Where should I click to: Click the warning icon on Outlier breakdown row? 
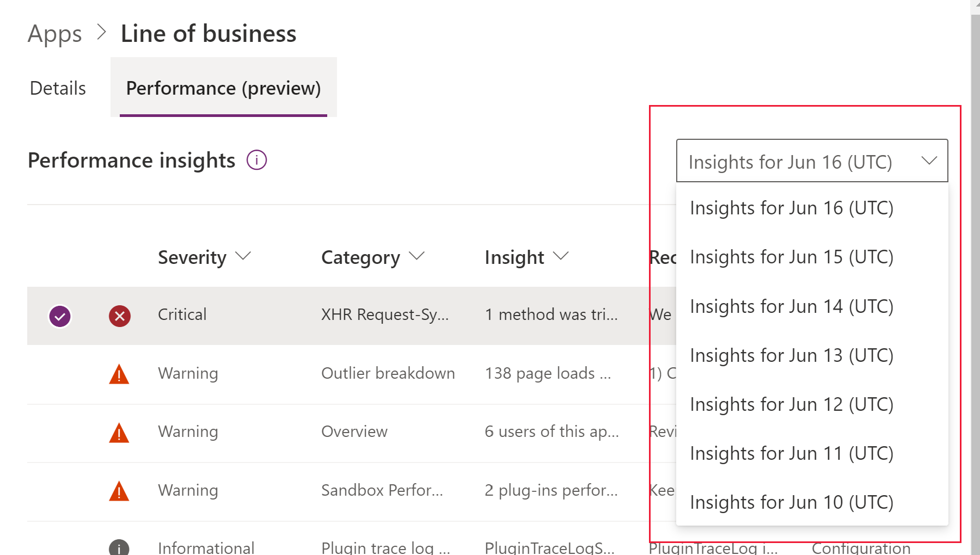[119, 373]
